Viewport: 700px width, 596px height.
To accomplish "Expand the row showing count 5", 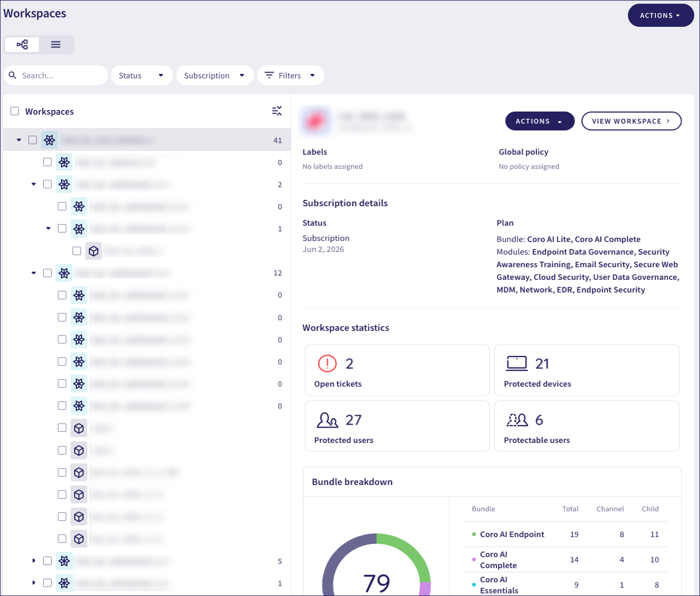I will click(x=34, y=561).
